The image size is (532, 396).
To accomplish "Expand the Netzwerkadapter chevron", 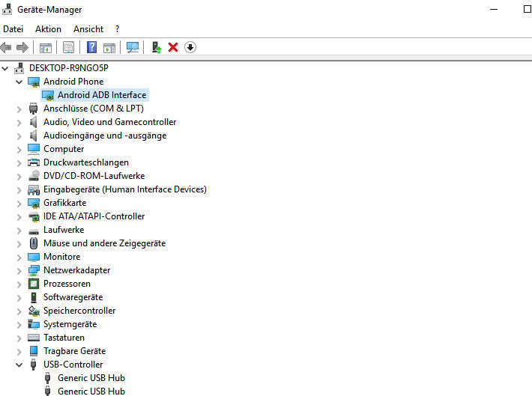I will tap(19, 271).
